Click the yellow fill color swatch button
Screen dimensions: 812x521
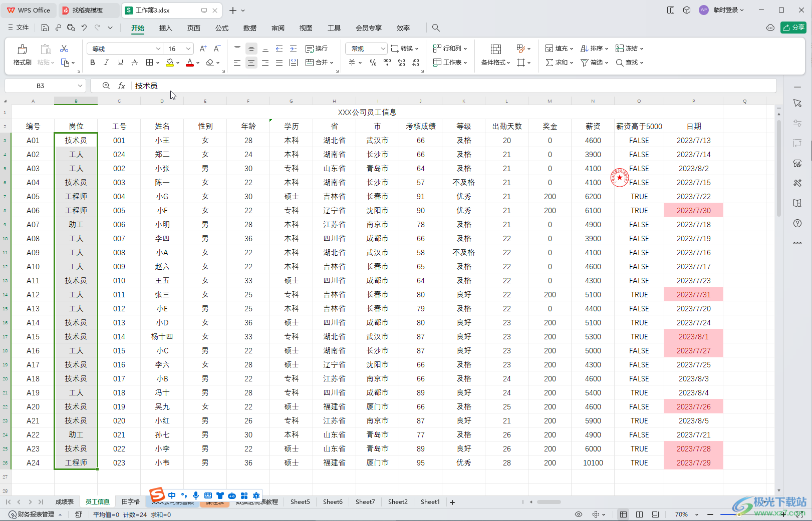pos(170,63)
